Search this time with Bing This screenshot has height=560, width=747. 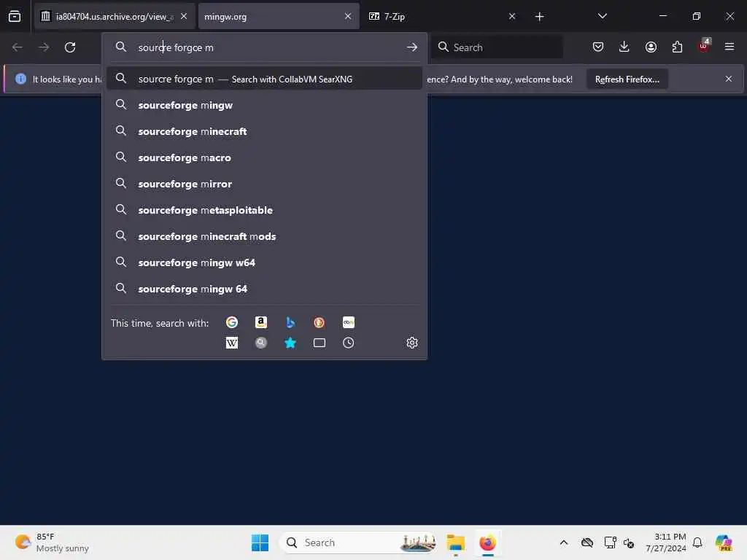coord(290,322)
